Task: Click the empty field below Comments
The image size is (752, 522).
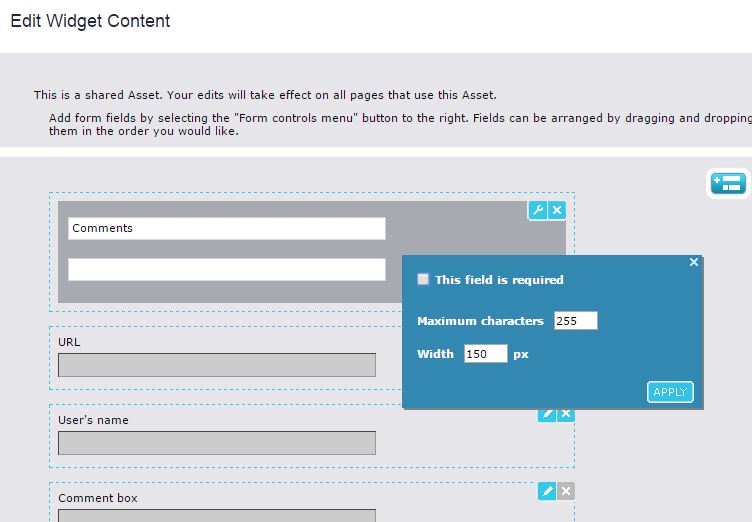Action: pos(227,269)
